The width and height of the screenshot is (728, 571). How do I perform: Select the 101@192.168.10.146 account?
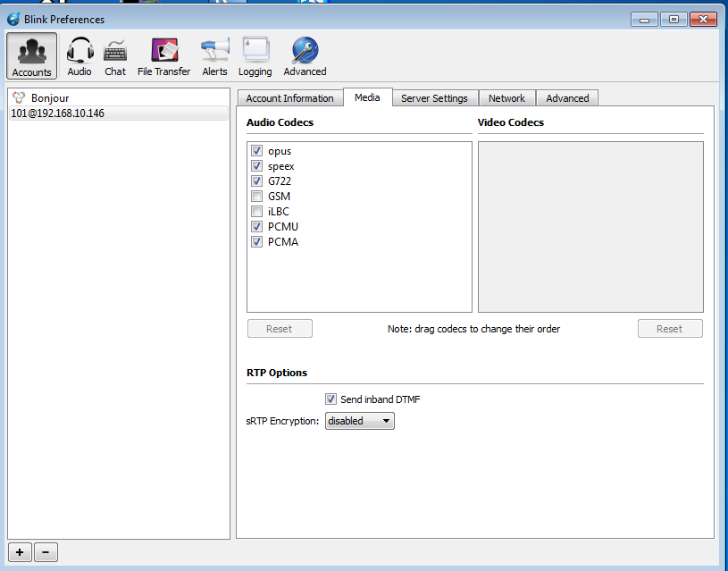[x=57, y=113]
